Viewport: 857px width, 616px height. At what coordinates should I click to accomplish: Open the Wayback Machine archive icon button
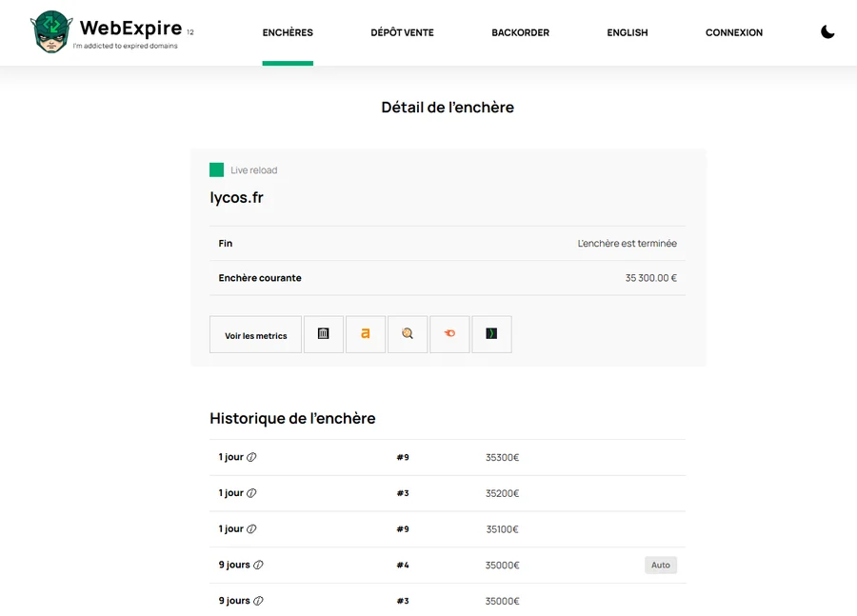click(x=324, y=334)
